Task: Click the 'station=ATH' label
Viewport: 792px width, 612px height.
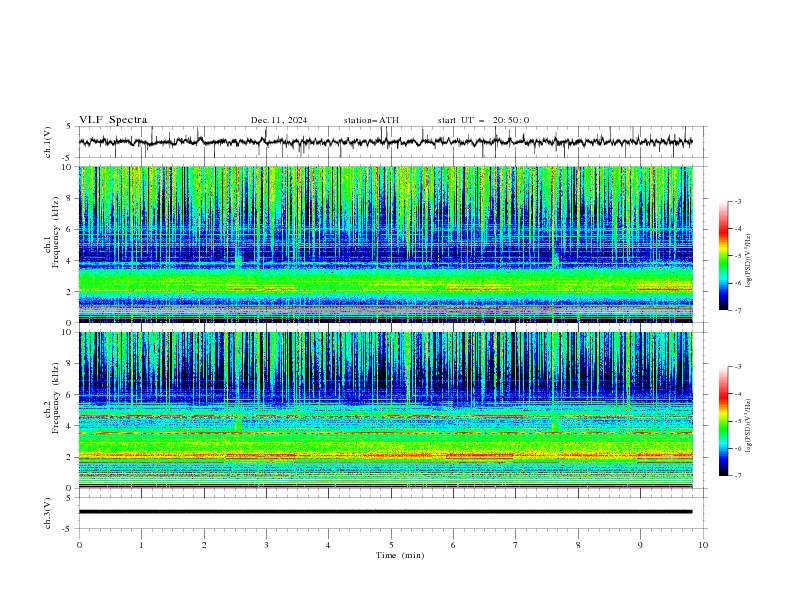Action: coord(371,120)
